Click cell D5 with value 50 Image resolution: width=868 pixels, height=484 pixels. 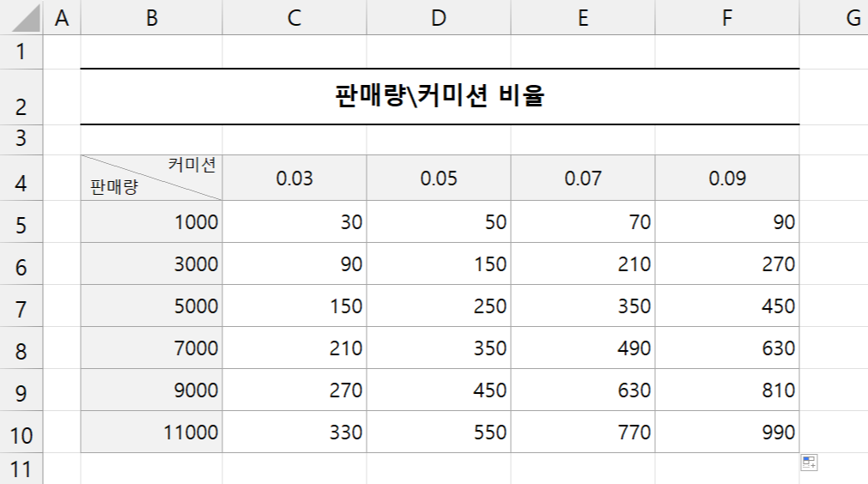439,221
